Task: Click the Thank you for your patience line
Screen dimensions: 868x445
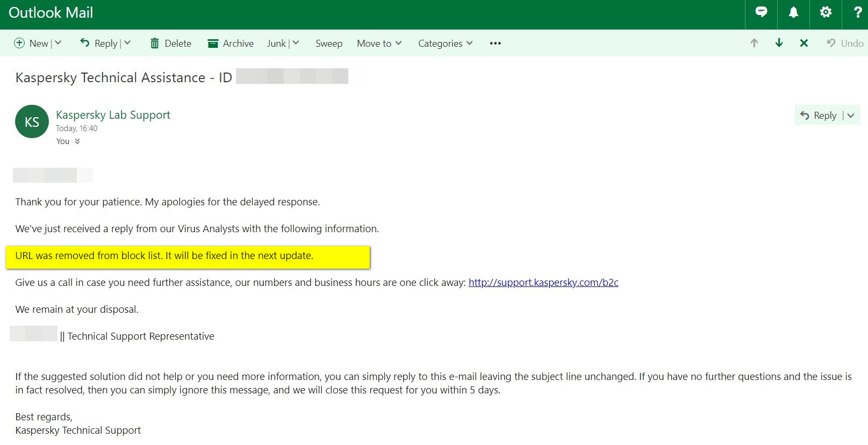Action: tap(168, 202)
